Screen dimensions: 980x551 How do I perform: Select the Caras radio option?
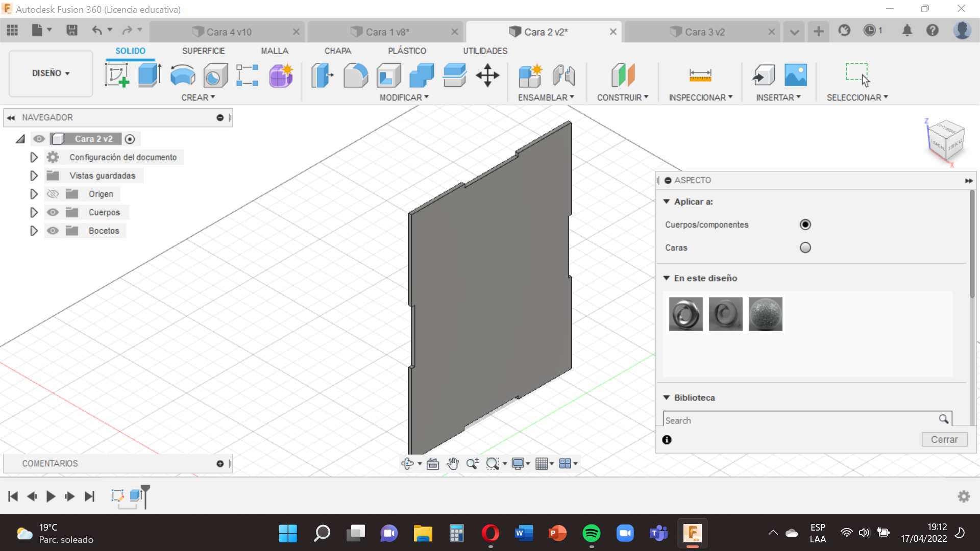805,247
